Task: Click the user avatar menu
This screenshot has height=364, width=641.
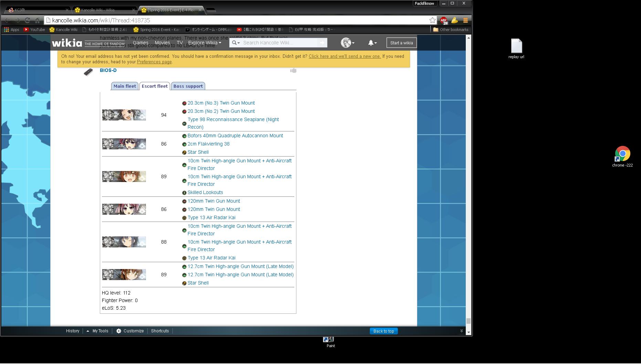Action: click(348, 43)
